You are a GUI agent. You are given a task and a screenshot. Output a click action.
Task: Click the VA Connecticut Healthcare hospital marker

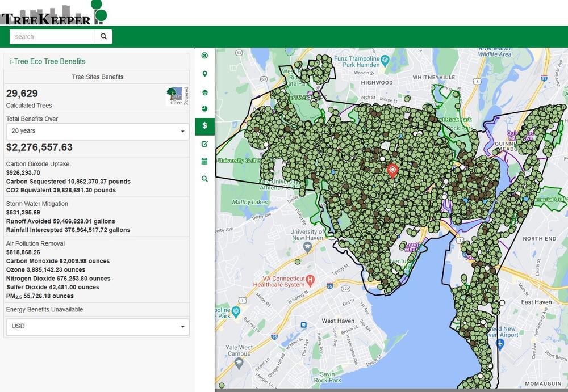tap(310, 280)
